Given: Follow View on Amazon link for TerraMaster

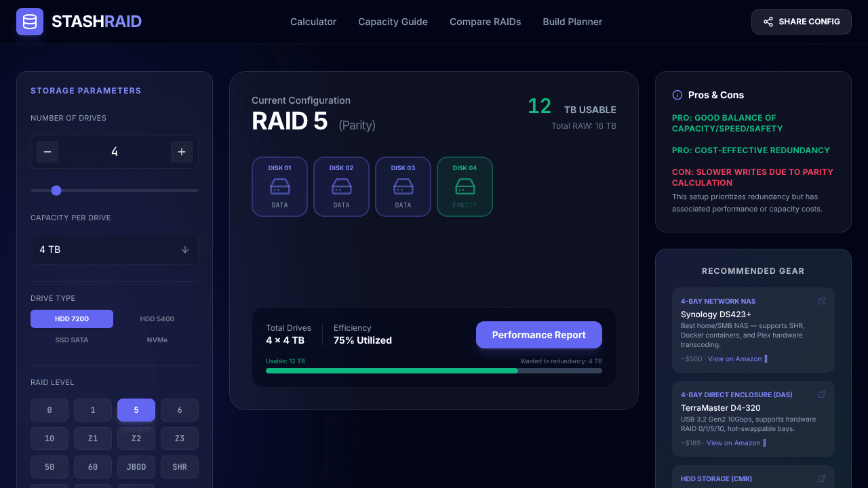Looking at the screenshot, I should tap(736, 443).
